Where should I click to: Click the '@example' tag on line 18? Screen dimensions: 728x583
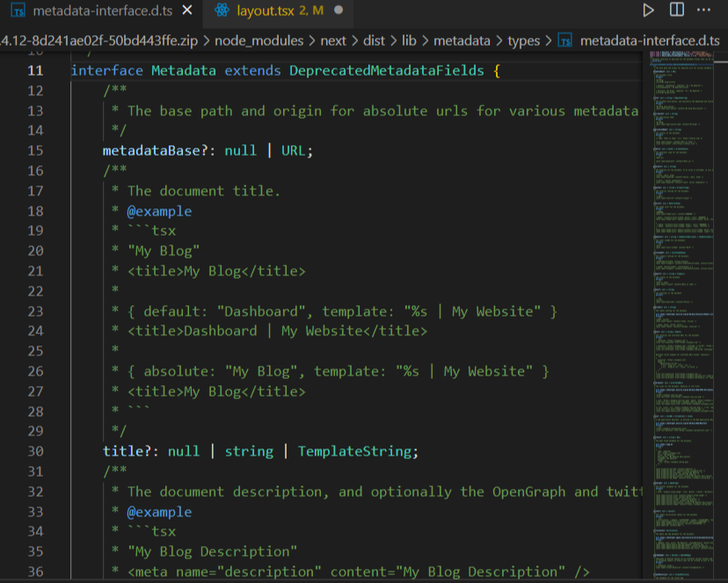(159, 211)
